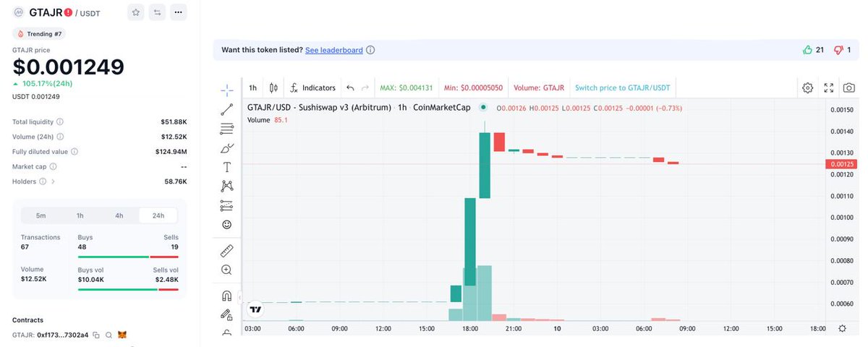Switch stats to the 1h tab
Viewport: 868px width, 347px height.
80,215
